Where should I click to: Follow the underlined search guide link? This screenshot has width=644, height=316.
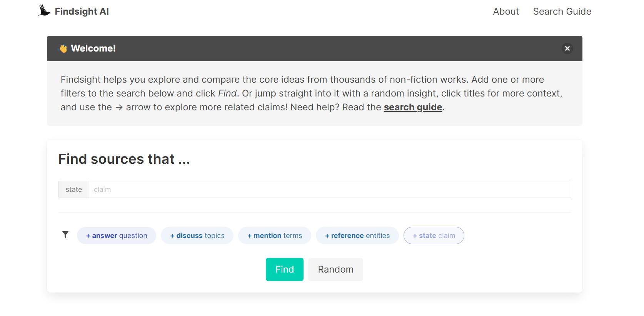point(413,107)
